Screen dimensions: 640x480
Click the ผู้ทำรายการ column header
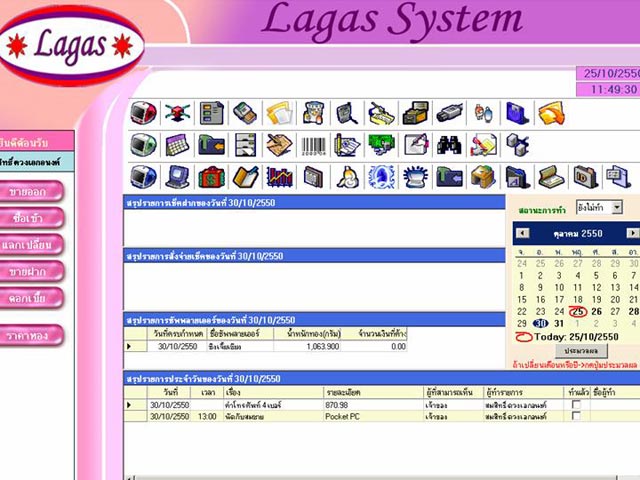pos(523,392)
